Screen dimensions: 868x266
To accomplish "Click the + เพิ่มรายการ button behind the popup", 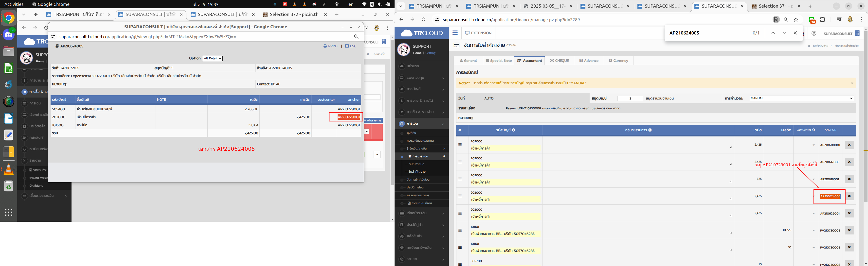I will (x=373, y=120).
